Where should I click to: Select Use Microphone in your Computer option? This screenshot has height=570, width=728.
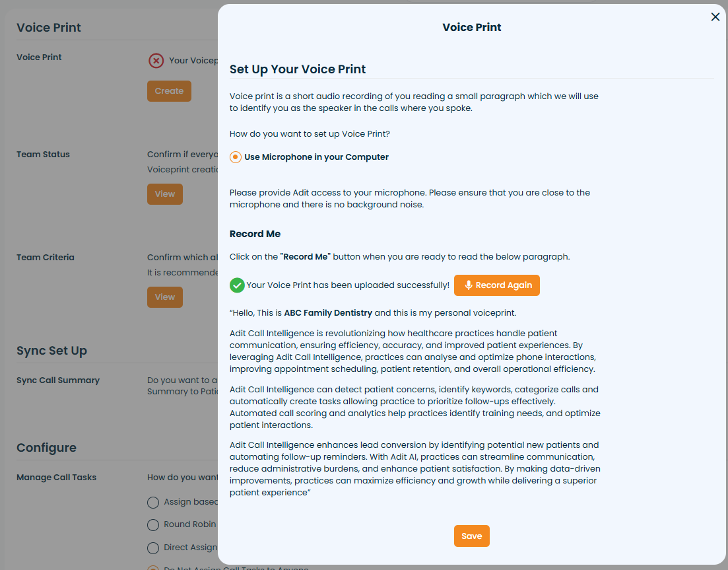[x=236, y=157]
